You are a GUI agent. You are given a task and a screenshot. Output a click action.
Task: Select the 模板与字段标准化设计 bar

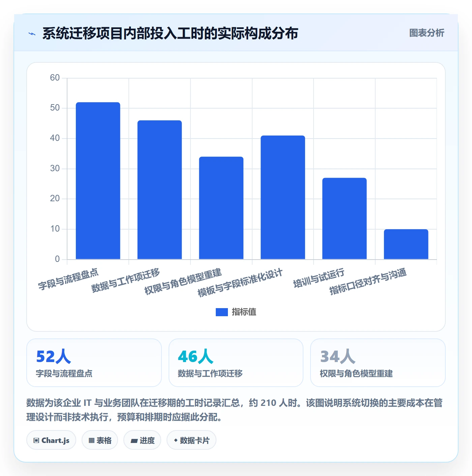coord(283,197)
